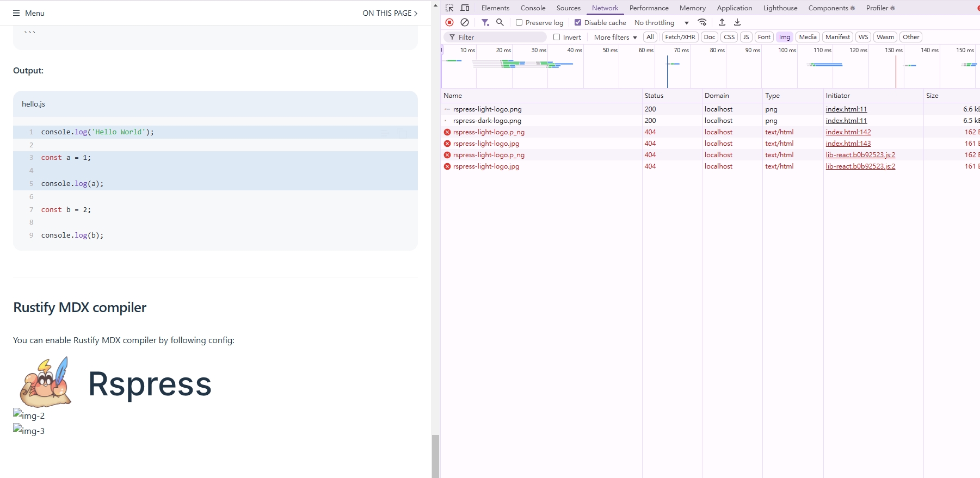Filter requests by WS type

tap(863, 37)
